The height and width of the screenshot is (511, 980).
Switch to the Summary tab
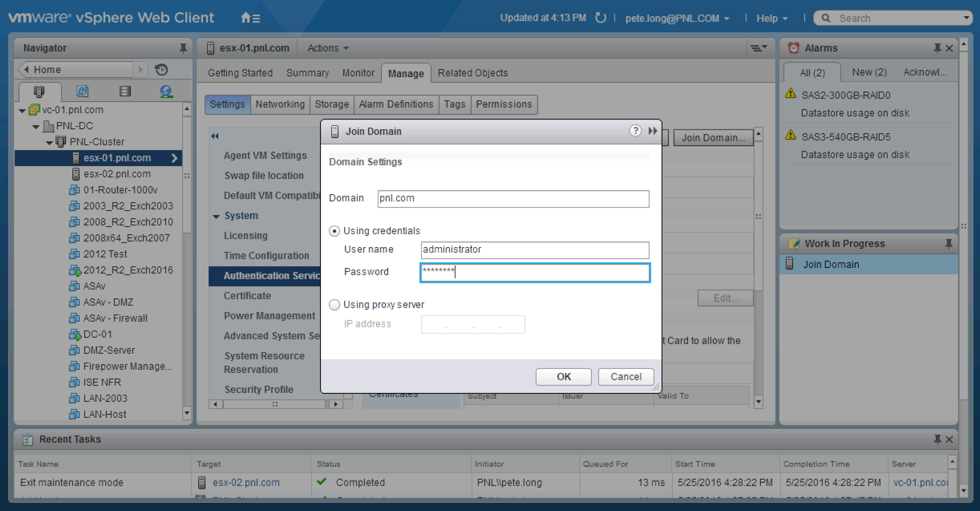click(x=308, y=73)
